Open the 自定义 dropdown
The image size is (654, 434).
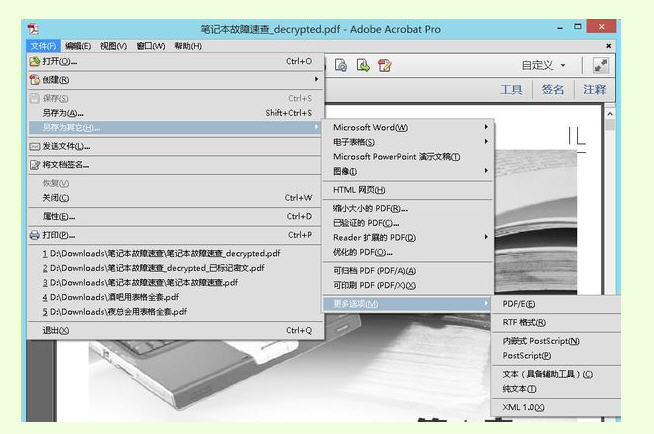click(544, 65)
